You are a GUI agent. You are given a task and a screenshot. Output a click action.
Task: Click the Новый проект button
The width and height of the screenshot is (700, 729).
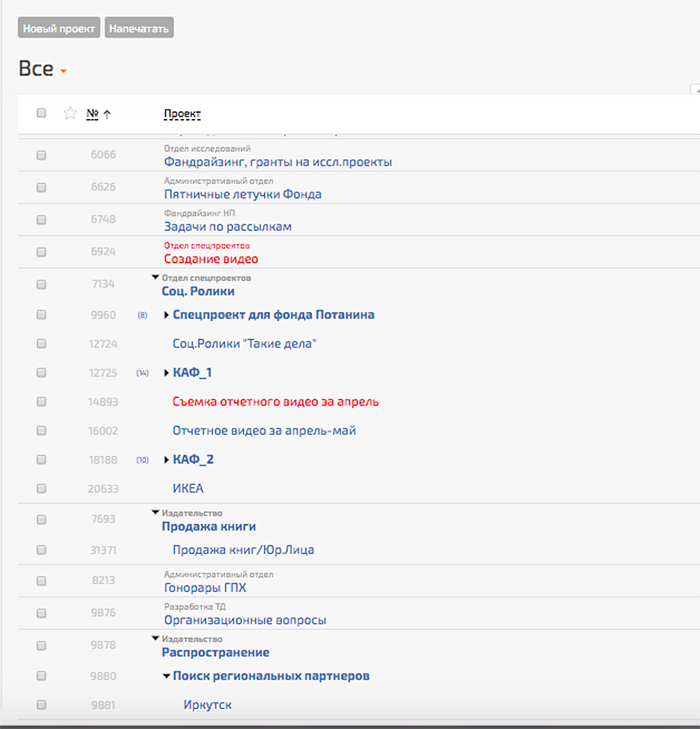59,29
